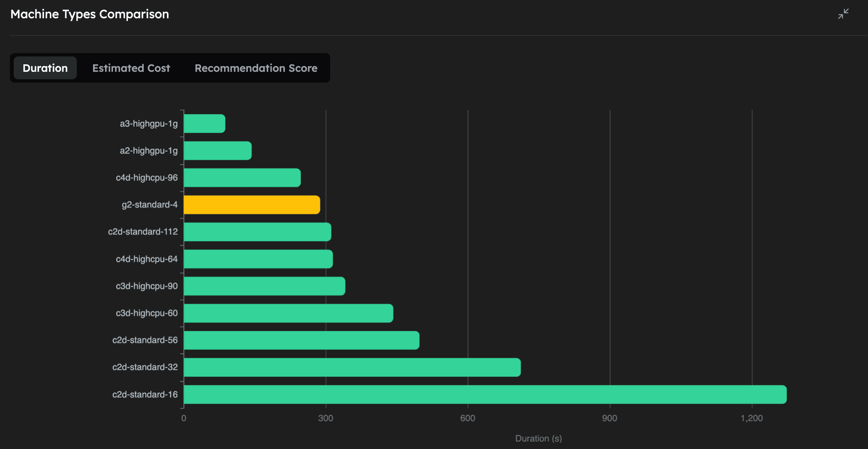Select the a3-highgpu-1g duration bar
This screenshot has height=449, width=868.
[x=204, y=123]
